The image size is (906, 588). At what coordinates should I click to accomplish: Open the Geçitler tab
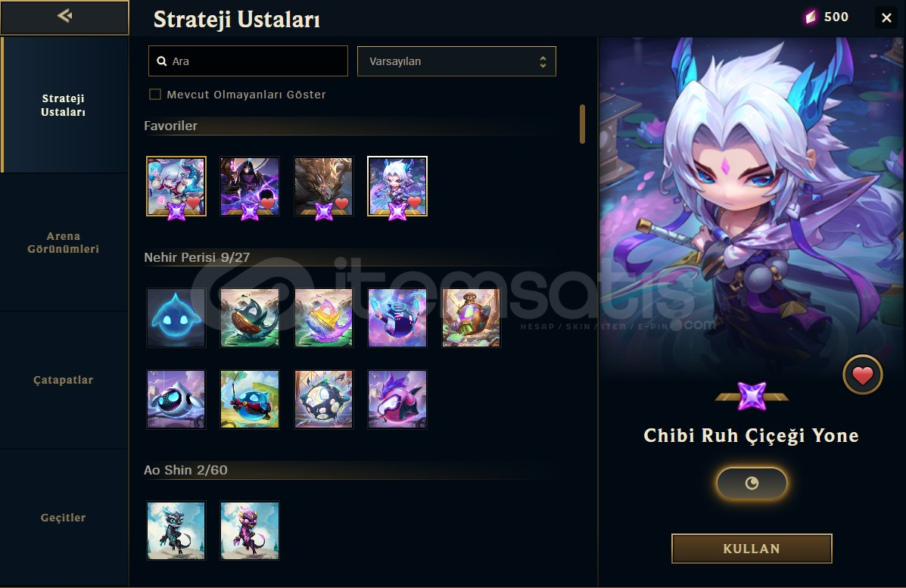64,518
